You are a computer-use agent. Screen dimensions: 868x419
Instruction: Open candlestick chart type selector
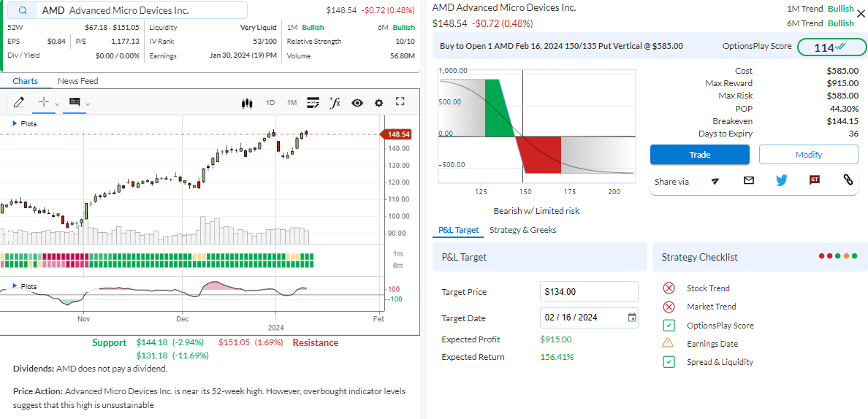[247, 103]
